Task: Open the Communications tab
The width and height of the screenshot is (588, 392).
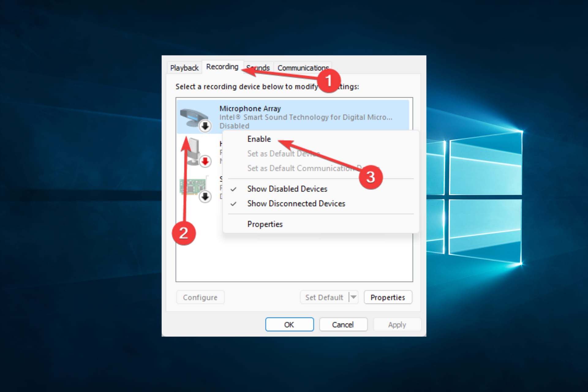Action: point(303,68)
